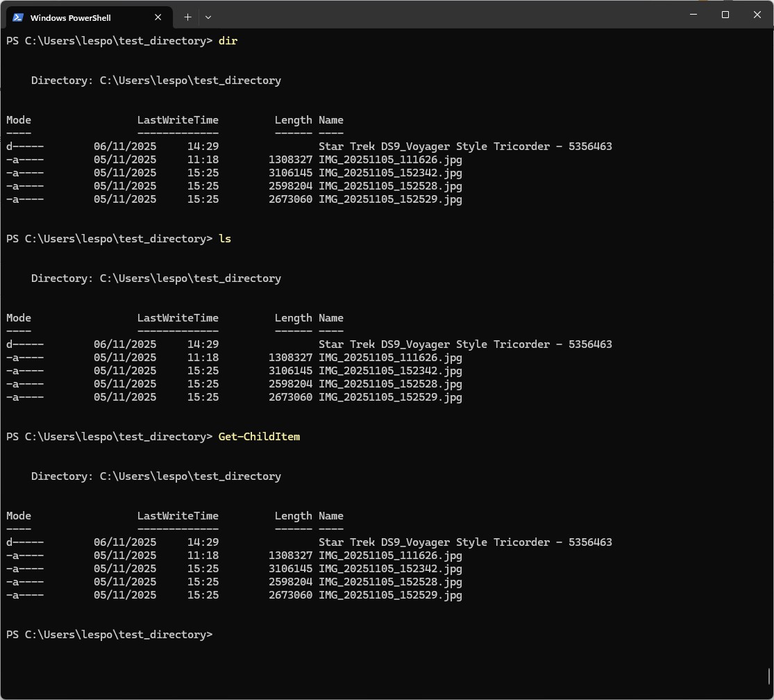Open a new terminal tab with the plus button
Image resolution: width=774 pixels, height=700 pixels.
[187, 17]
